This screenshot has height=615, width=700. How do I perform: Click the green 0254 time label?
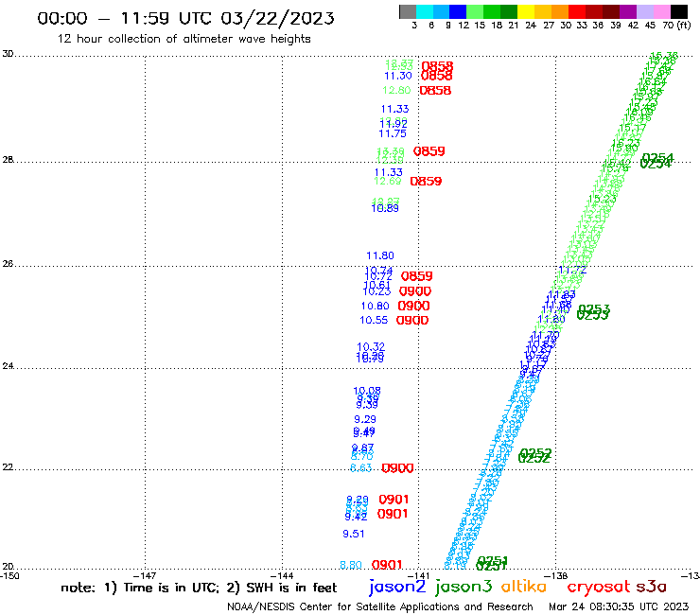(656, 161)
